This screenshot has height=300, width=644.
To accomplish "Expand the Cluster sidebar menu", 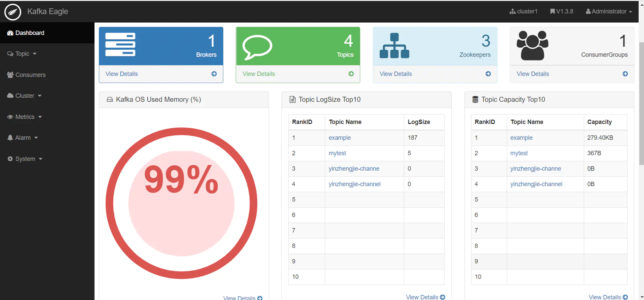I will coord(25,96).
